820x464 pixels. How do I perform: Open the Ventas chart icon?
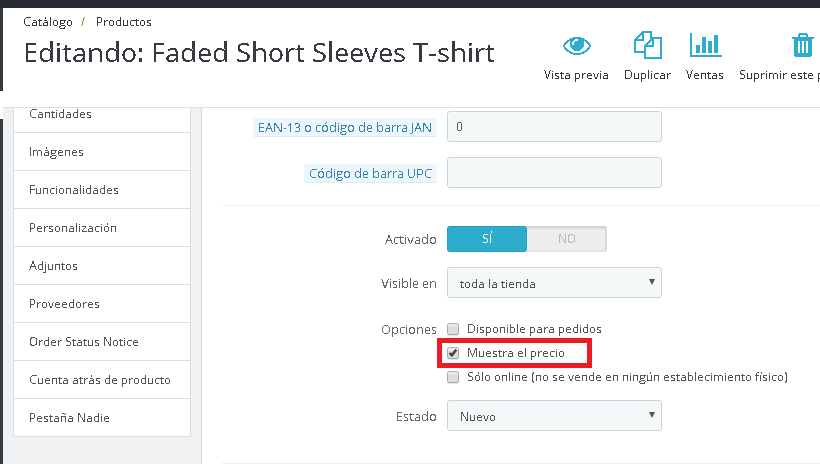click(x=705, y=46)
